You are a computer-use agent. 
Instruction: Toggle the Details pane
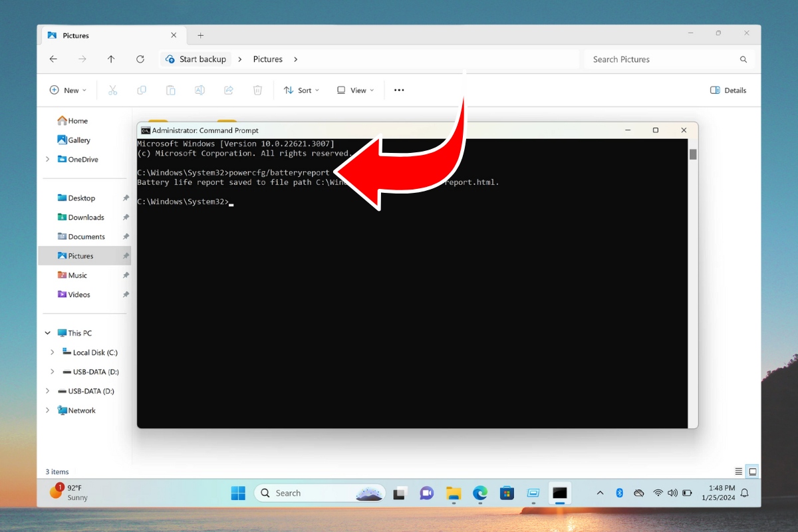pyautogui.click(x=728, y=90)
